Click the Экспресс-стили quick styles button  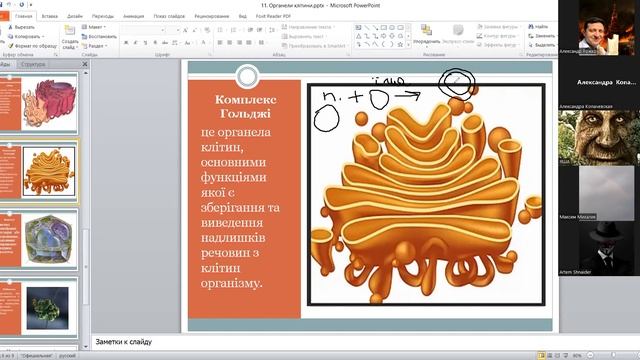[x=458, y=35]
